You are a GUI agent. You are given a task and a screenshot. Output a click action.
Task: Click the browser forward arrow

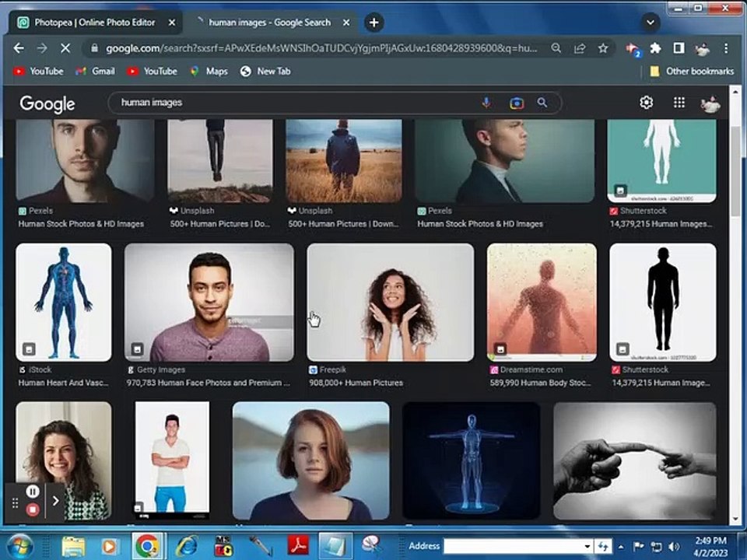pos(42,48)
